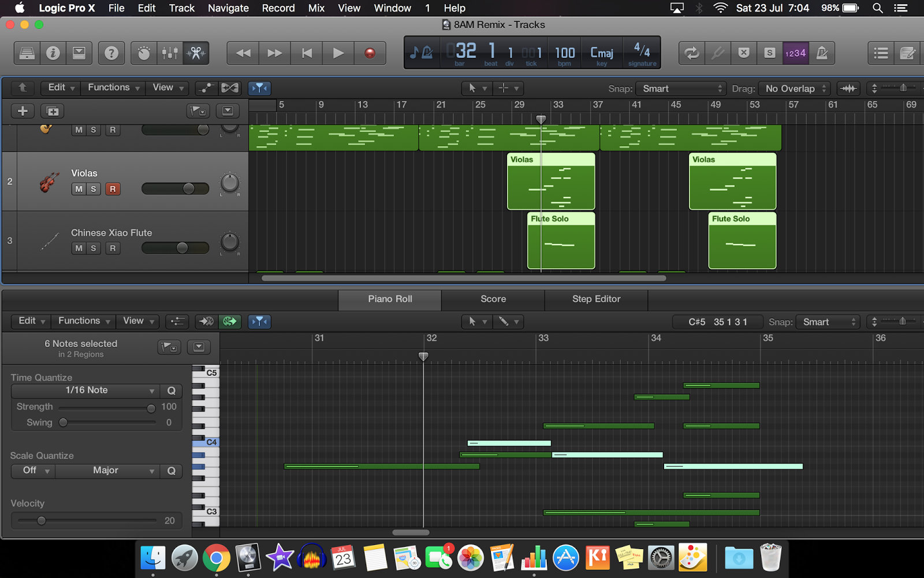Image resolution: width=924 pixels, height=578 pixels.
Task: Adjust the Velocity slider
Action: [x=87, y=521]
